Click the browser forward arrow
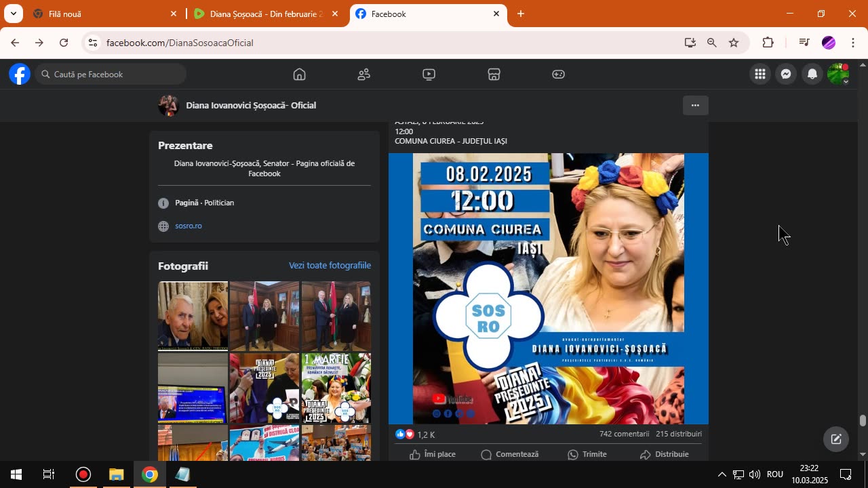The height and width of the screenshot is (488, 868). point(39,43)
